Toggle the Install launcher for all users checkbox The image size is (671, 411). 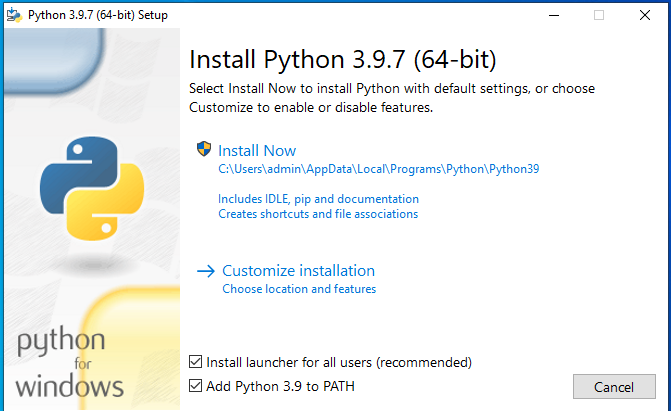(196, 362)
